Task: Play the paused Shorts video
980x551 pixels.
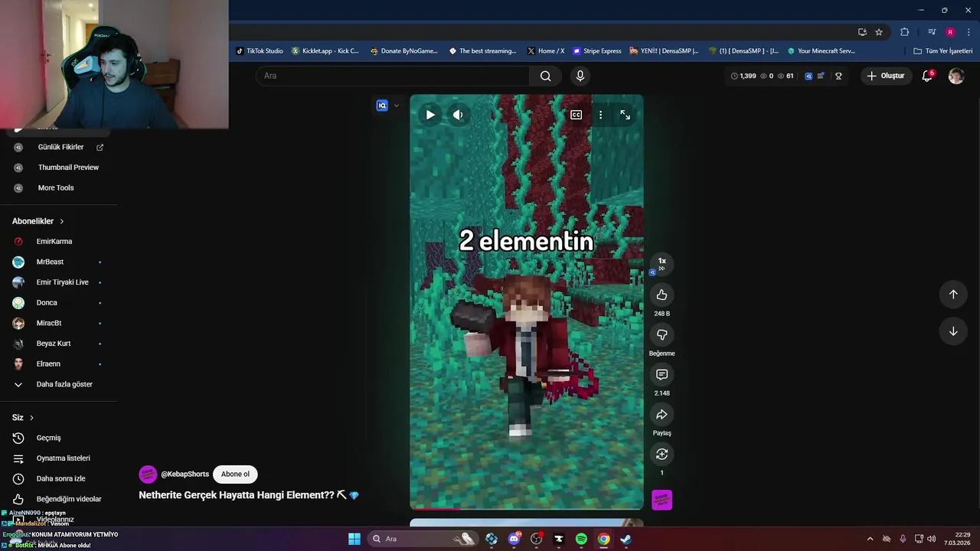Action: point(430,115)
